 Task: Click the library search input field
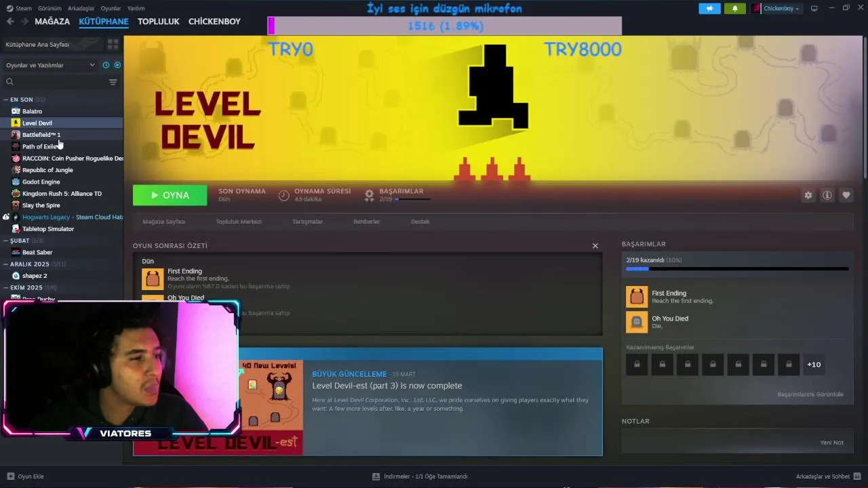(61, 82)
